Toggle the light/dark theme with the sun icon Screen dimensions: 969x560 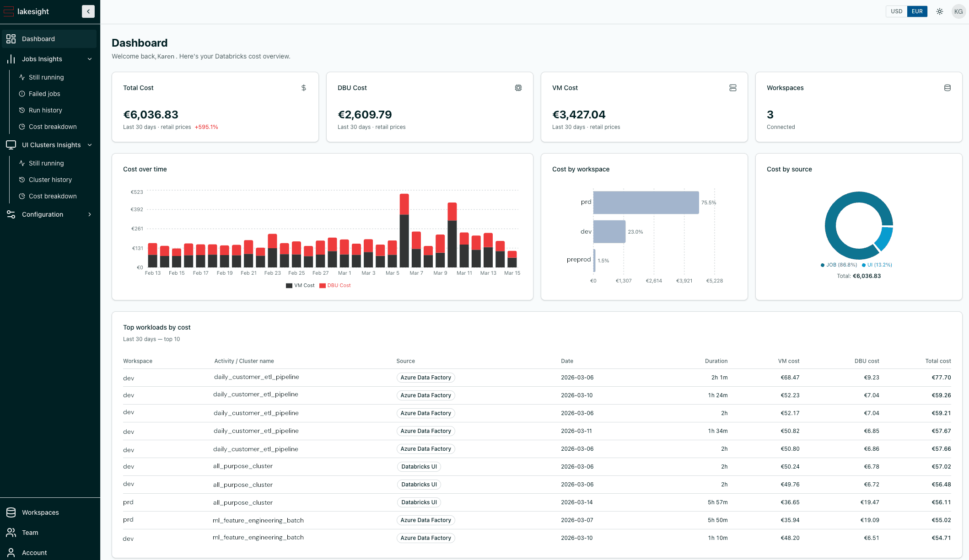click(939, 11)
